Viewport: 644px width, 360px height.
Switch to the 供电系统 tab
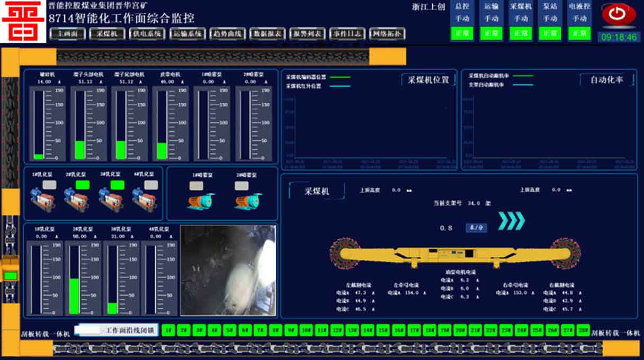tap(147, 34)
